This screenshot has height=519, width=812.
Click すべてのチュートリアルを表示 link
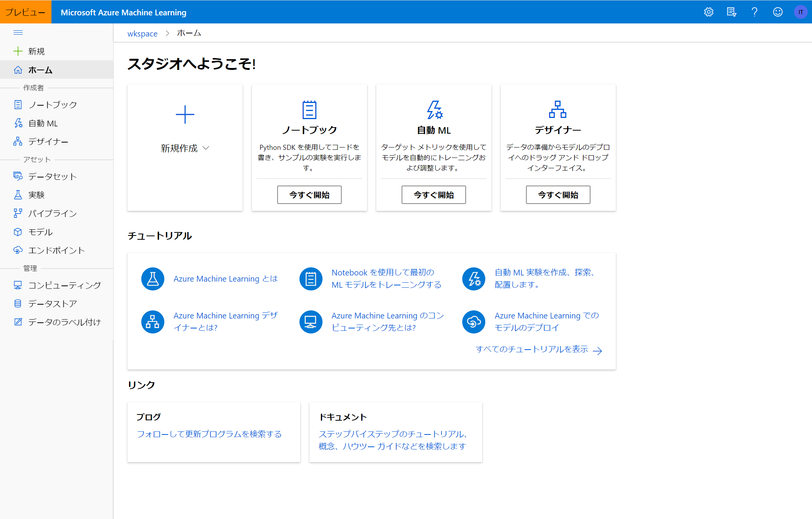pos(539,350)
